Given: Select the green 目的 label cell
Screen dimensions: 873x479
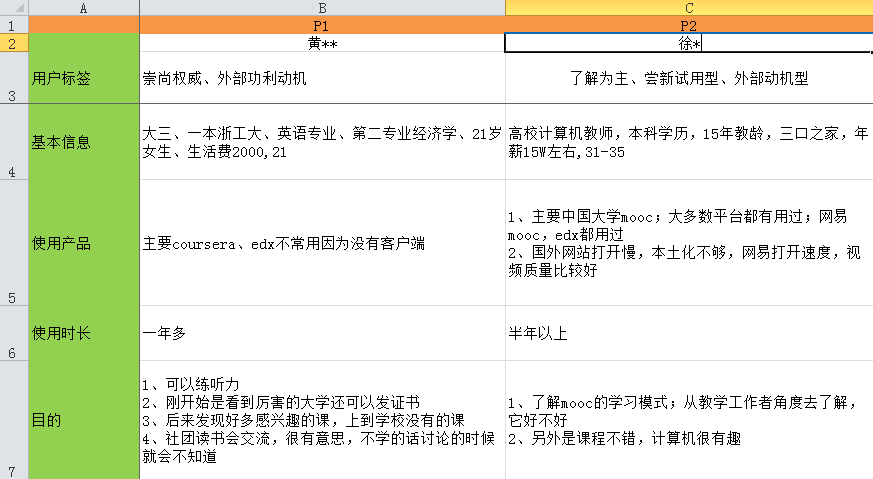Looking at the screenshot, I should 84,420.
